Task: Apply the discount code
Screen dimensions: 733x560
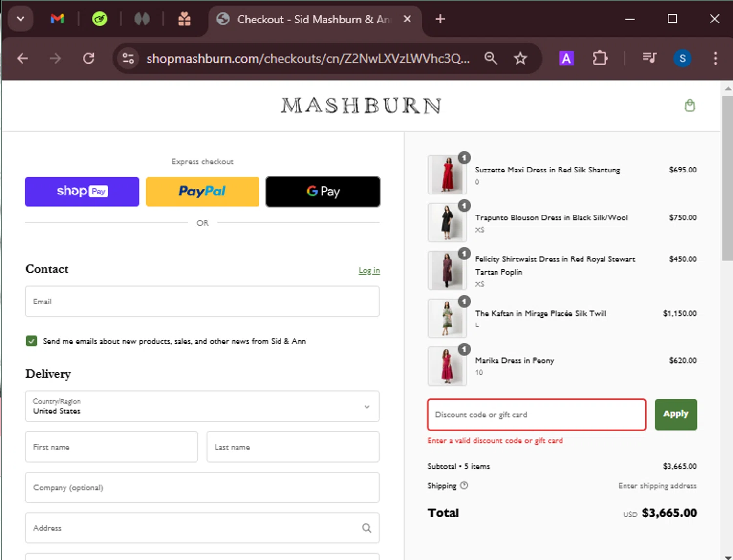Action: [x=676, y=414]
